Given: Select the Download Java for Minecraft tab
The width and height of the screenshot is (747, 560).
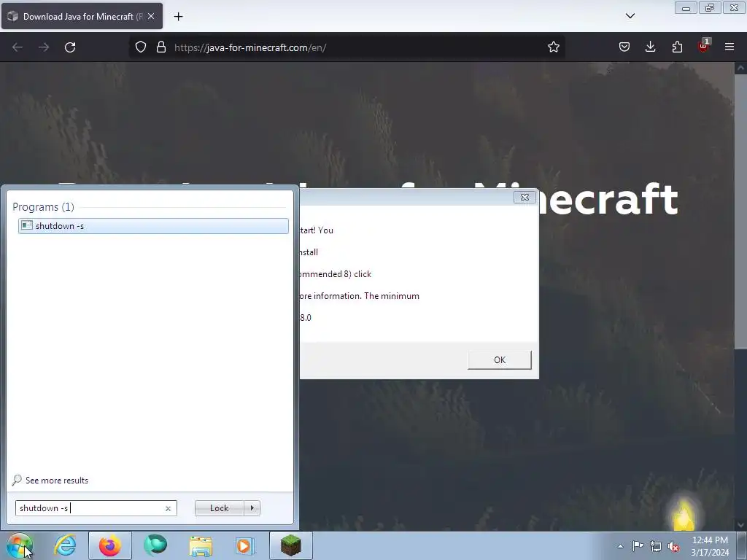Looking at the screenshot, I should click(x=82, y=16).
